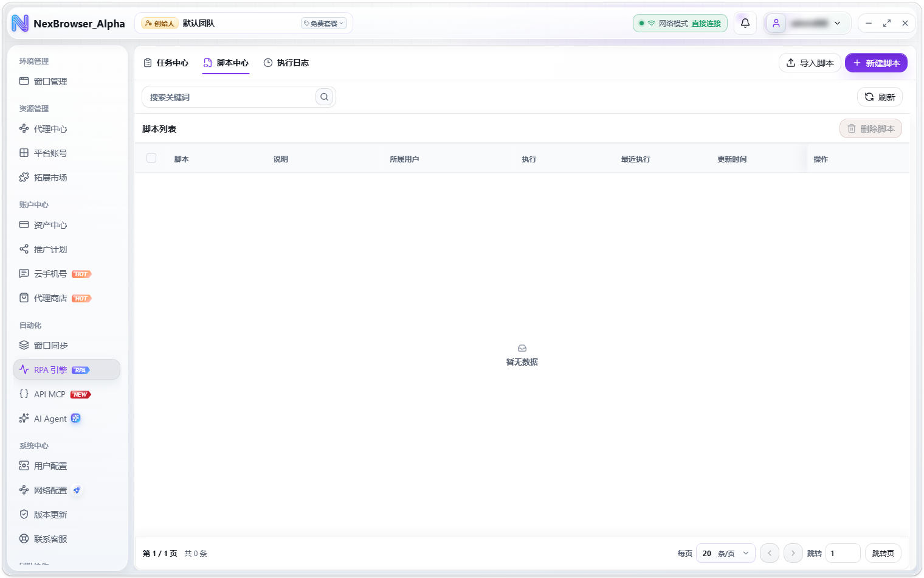This screenshot has height=578, width=924.
Task: Go to the next page arrow
Action: point(793,553)
